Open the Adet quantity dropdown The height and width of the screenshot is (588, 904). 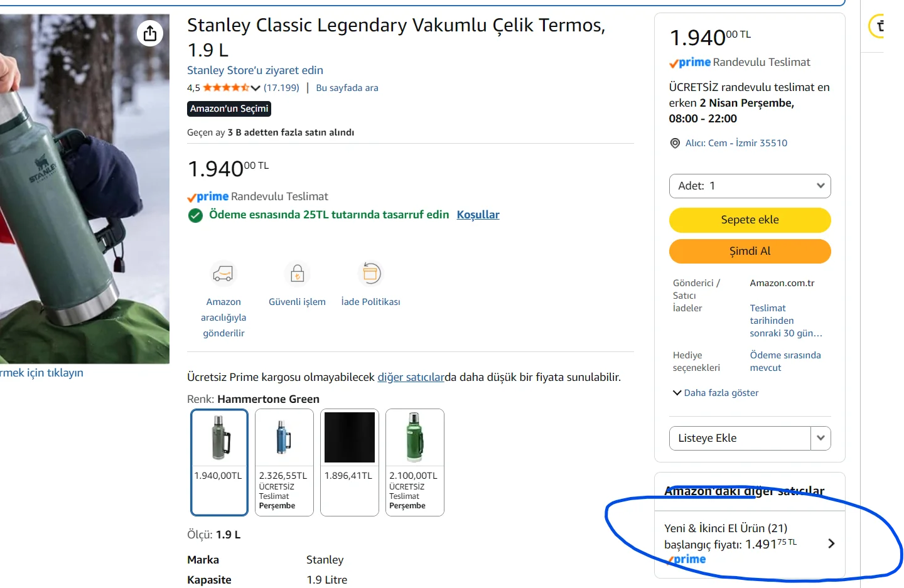[x=750, y=186]
